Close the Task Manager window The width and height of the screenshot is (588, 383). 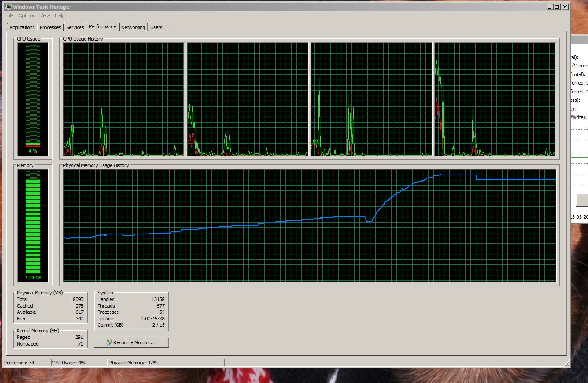coord(565,7)
